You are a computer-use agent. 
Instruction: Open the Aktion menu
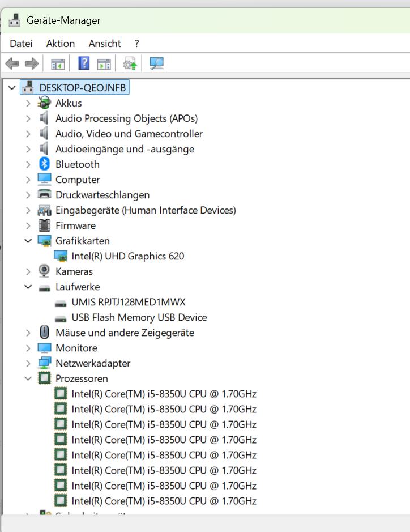[61, 44]
